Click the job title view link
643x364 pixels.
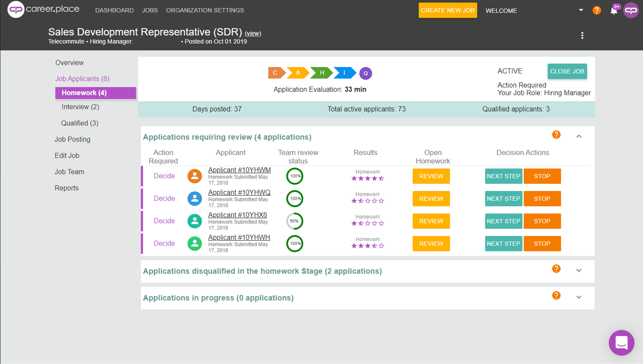[x=253, y=33]
